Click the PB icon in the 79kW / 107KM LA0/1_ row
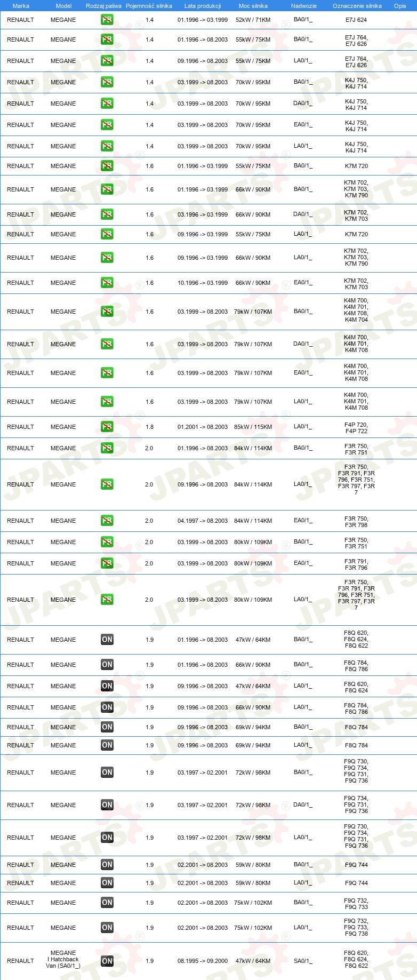The height and width of the screenshot is (980, 417). tap(107, 402)
